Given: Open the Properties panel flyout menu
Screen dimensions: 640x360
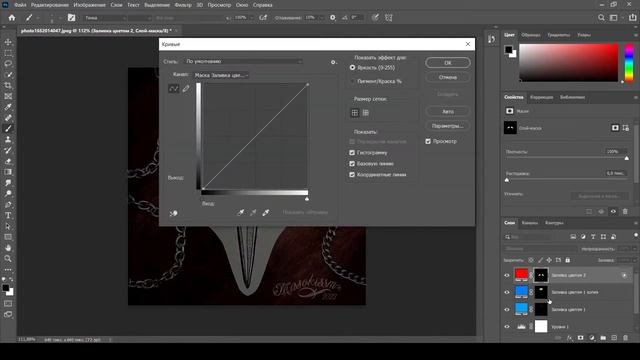Looking at the screenshot, I should tap(636, 97).
